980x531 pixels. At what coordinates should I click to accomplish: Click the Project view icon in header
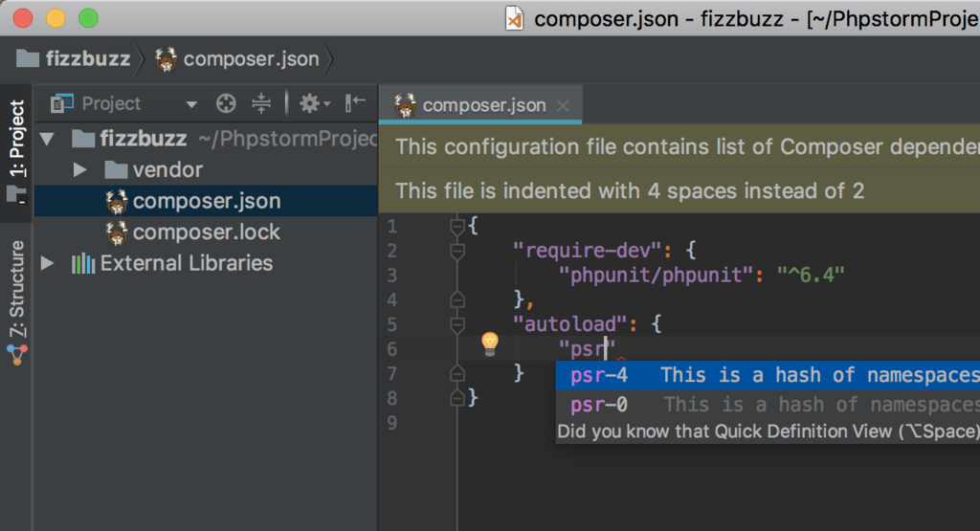pyautogui.click(x=62, y=103)
